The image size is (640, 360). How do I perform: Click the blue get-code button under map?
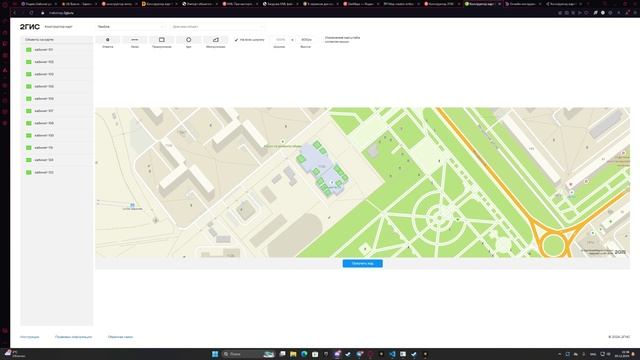[x=362, y=264]
